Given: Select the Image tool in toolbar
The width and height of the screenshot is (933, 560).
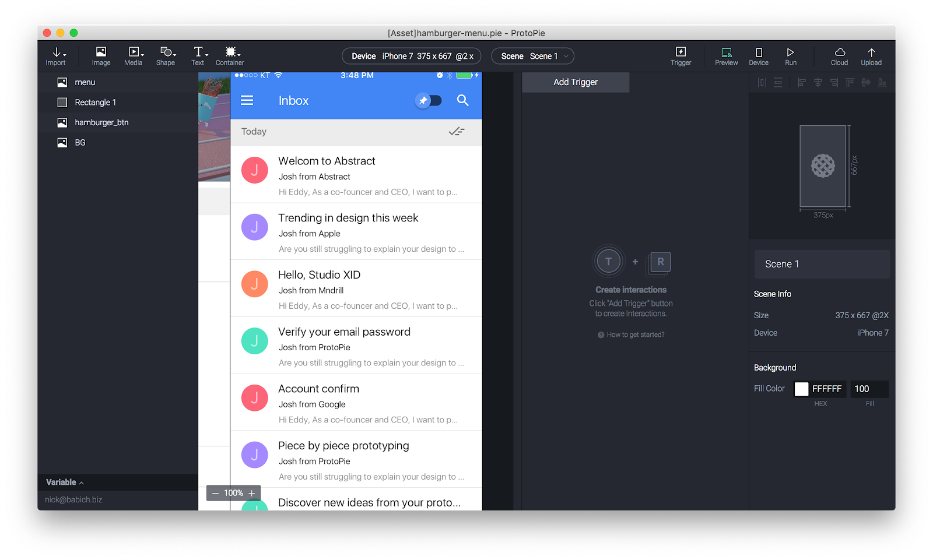Looking at the screenshot, I should tap(101, 56).
